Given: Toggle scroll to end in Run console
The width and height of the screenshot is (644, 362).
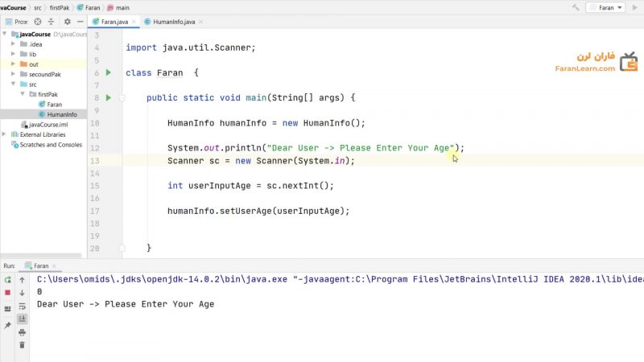Looking at the screenshot, I should 23,319.
